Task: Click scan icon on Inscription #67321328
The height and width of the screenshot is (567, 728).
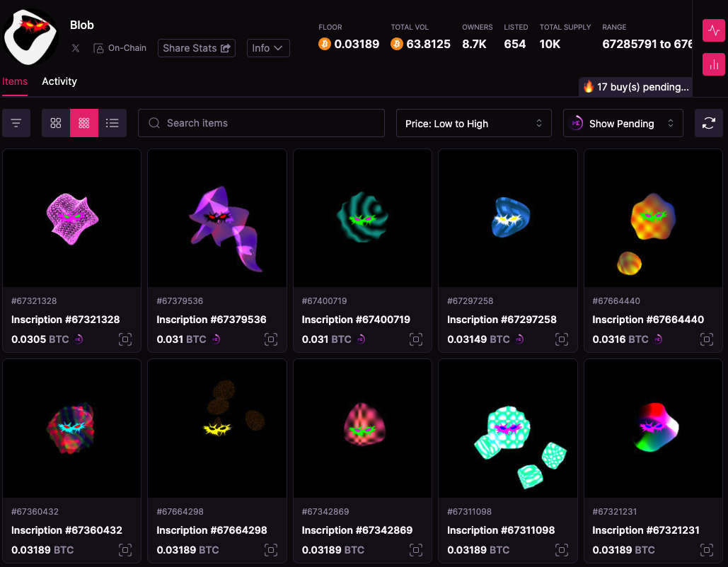Action: [x=125, y=339]
